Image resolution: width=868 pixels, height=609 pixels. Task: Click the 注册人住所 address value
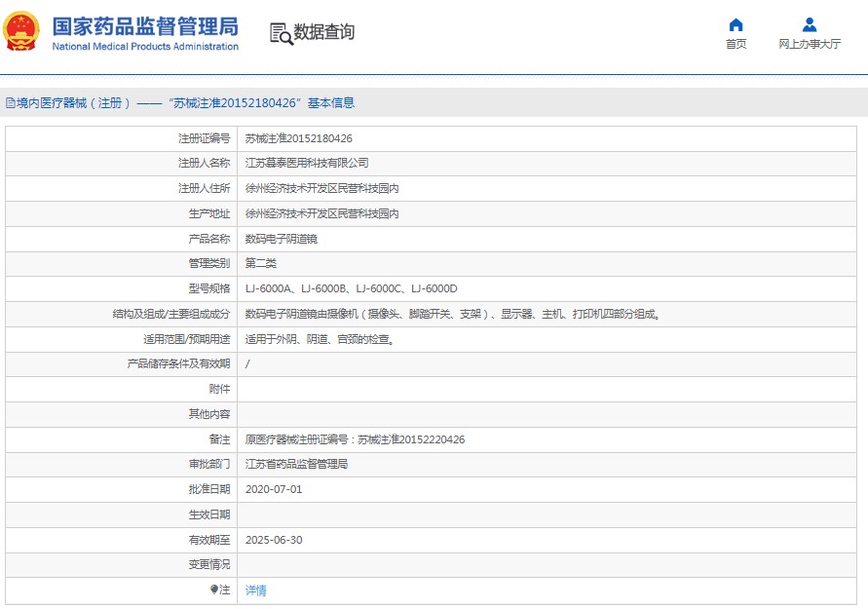pos(321,188)
